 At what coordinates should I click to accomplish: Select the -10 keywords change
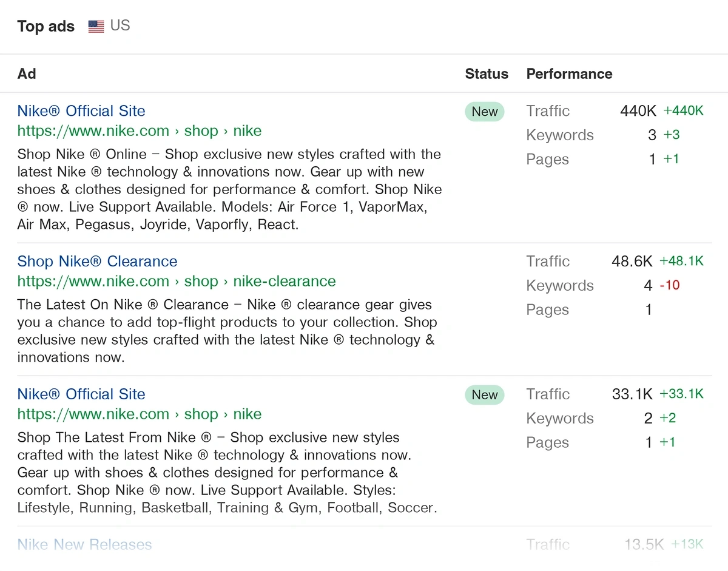click(669, 285)
